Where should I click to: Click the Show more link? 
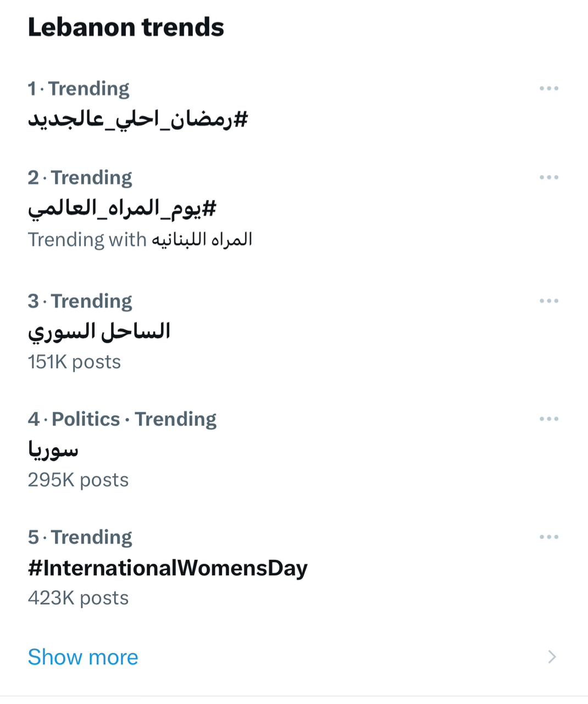click(x=83, y=657)
